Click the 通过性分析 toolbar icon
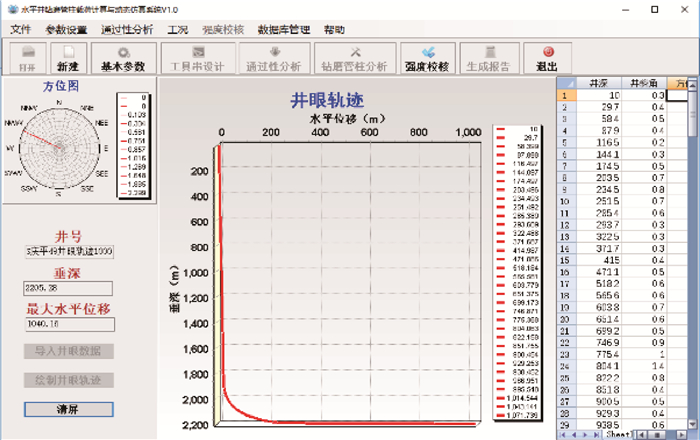700x440 pixels. pyautogui.click(x=271, y=56)
